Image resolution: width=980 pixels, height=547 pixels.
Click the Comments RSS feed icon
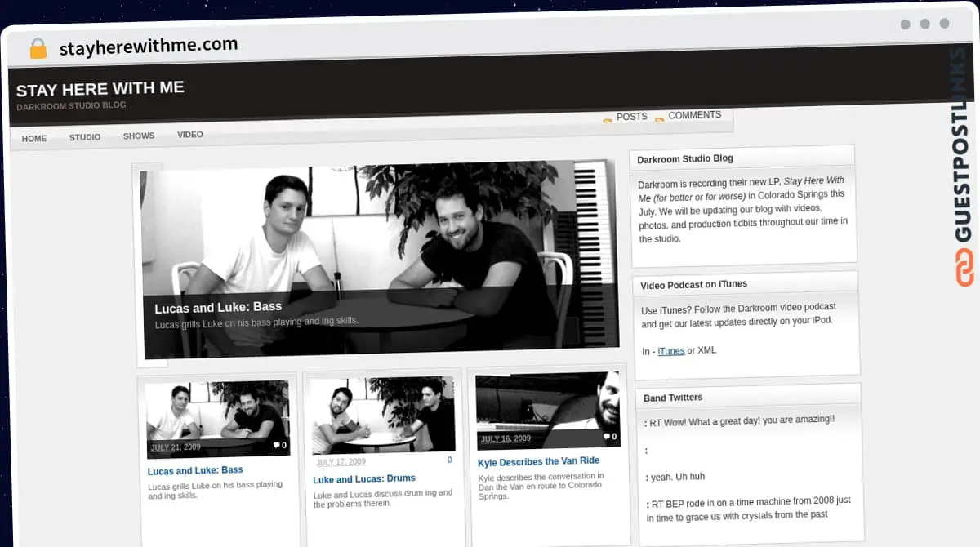(x=660, y=118)
